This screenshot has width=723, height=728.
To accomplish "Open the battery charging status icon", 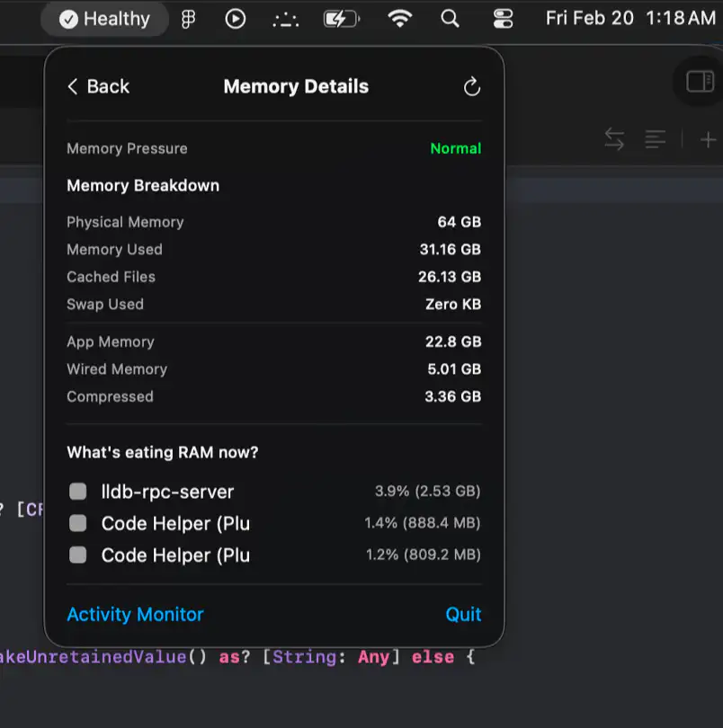I will [341, 19].
